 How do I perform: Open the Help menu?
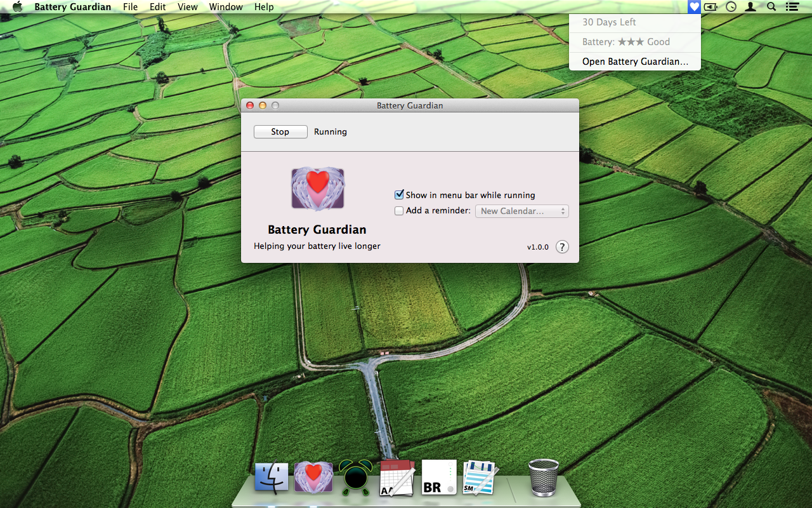264,7
